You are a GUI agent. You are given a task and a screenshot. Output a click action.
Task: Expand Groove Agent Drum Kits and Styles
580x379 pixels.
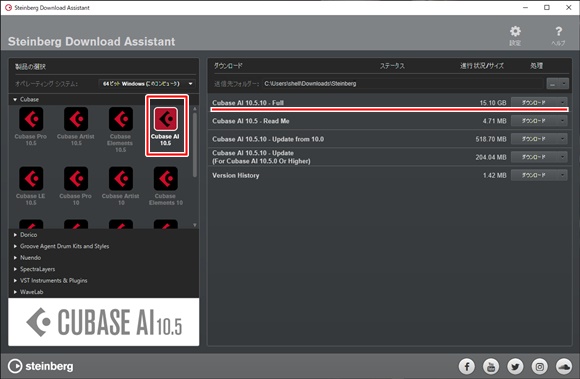pos(15,246)
